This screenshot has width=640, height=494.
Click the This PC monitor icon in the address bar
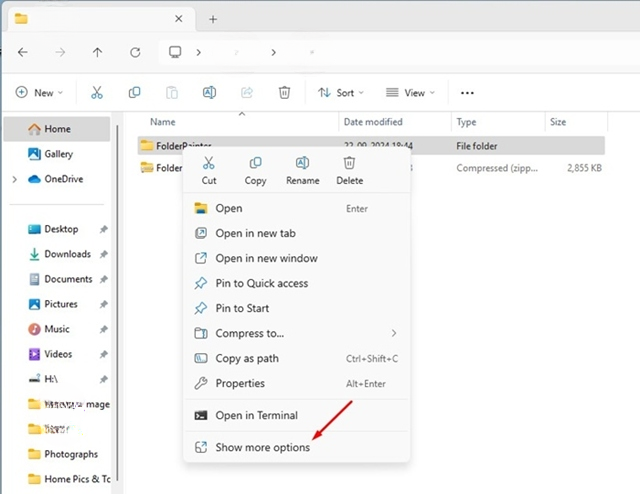pyautogui.click(x=175, y=52)
